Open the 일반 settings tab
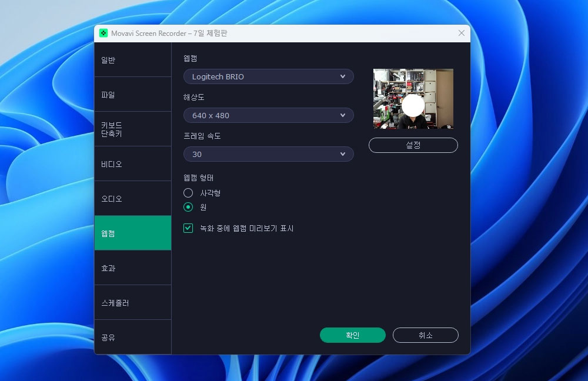This screenshot has width=588, height=381. tap(133, 60)
